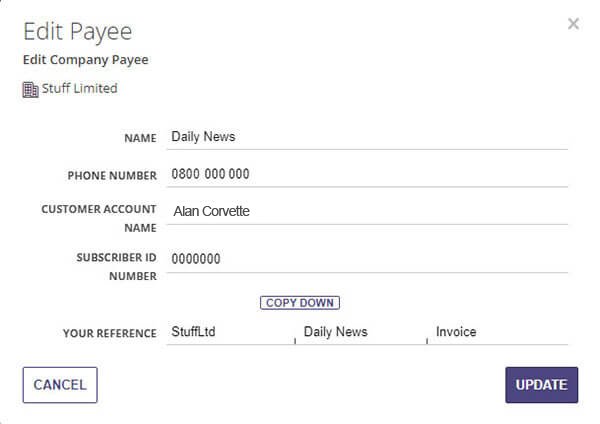Click the PHONE NUMBER label
This screenshot has width=600, height=424.
tap(112, 175)
